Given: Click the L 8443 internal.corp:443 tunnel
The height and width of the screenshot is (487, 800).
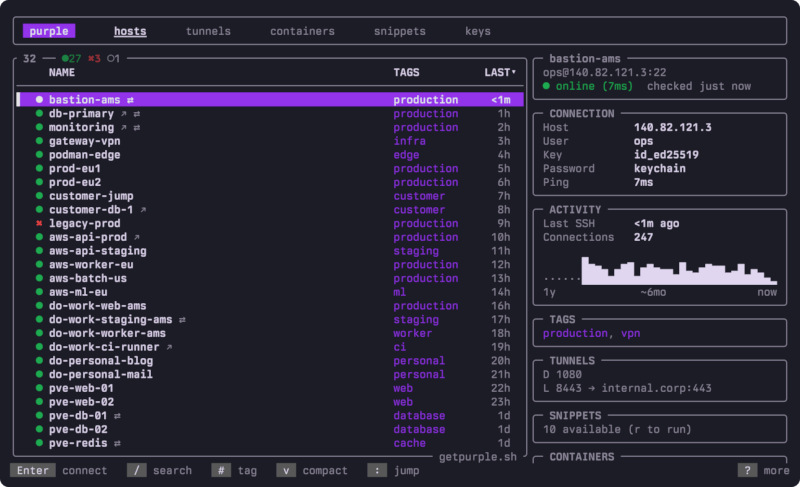Looking at the screenshot, I should (627, 389).
